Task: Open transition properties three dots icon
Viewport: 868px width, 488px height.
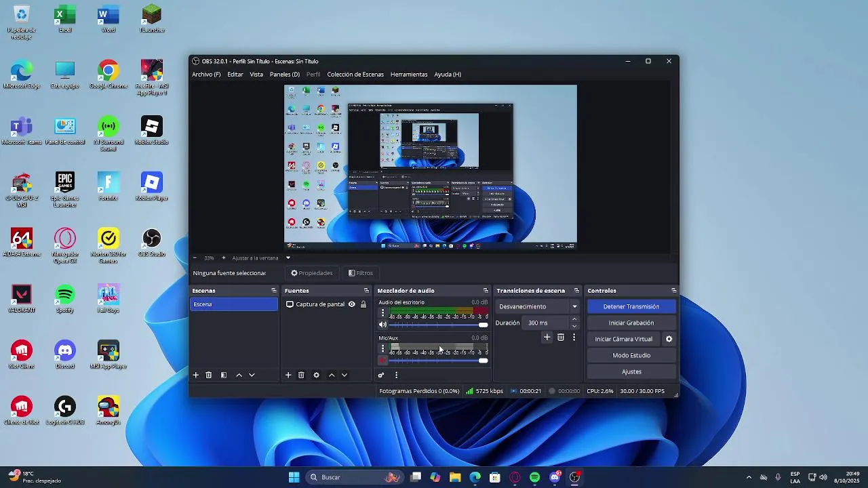Action: [x=574, y=337]
